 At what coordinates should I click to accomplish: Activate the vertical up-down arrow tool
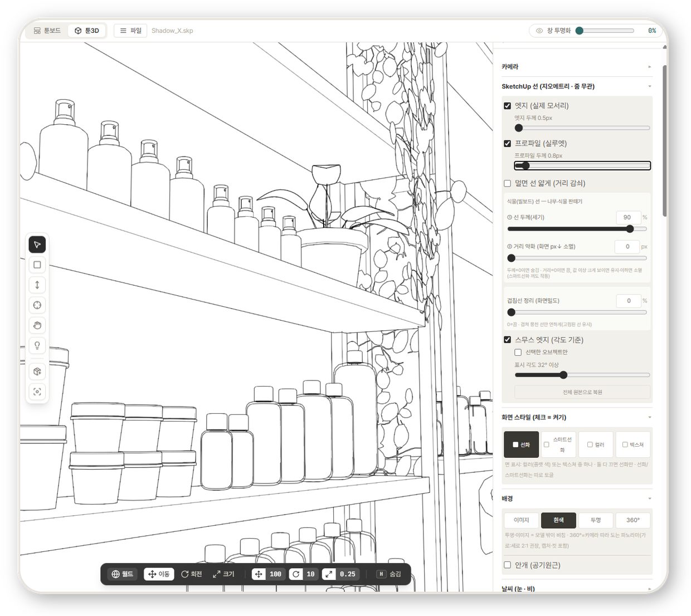coord(37,285)
